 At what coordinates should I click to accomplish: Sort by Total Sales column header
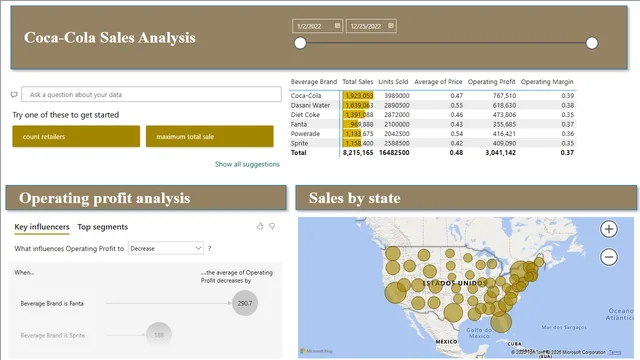tap(358, 82)
